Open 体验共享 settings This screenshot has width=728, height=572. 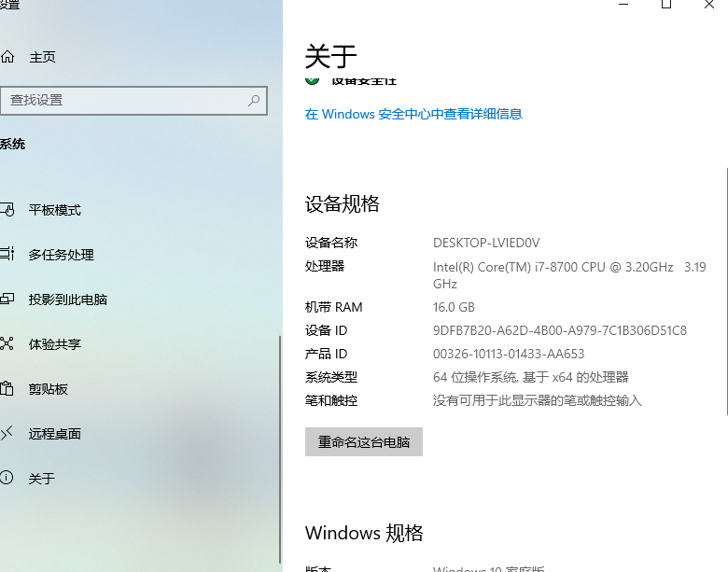(x=55, y=344)
